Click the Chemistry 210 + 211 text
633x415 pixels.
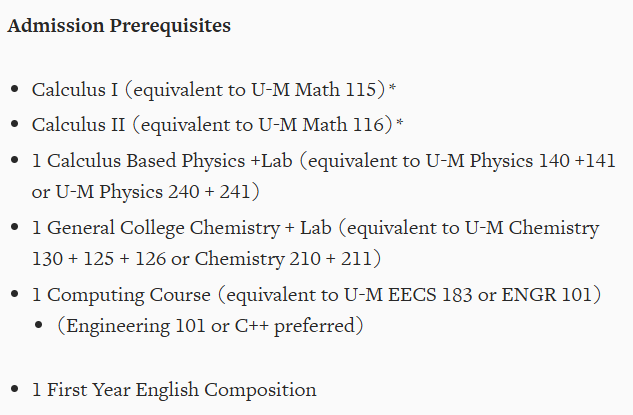point(283,258)
